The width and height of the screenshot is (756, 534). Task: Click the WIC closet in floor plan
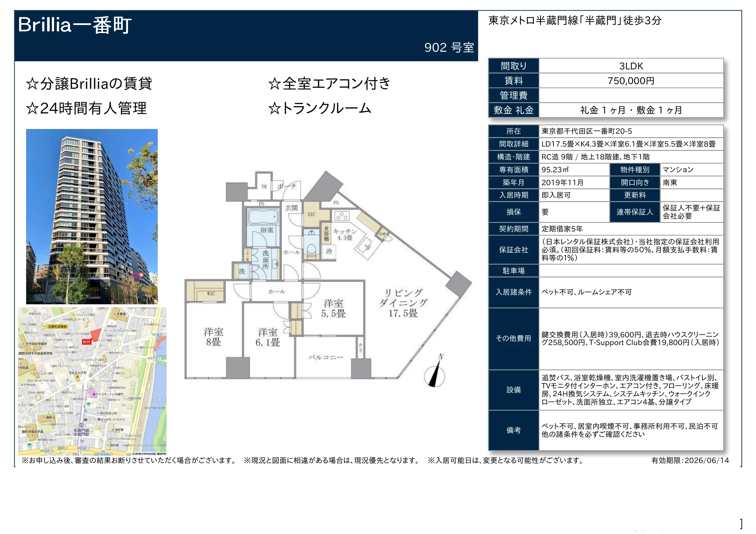205,291
